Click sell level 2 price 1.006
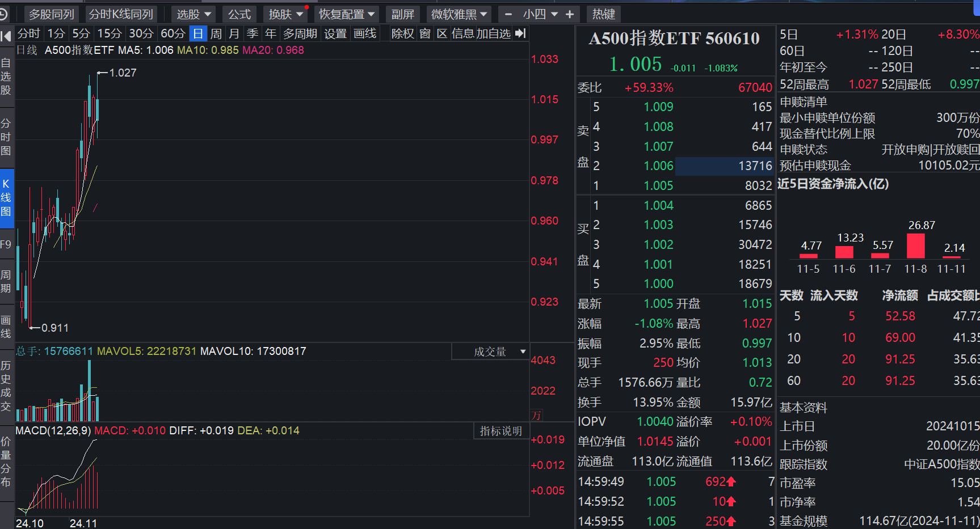This screenshot has height=529, width=980. coord(658,166)
